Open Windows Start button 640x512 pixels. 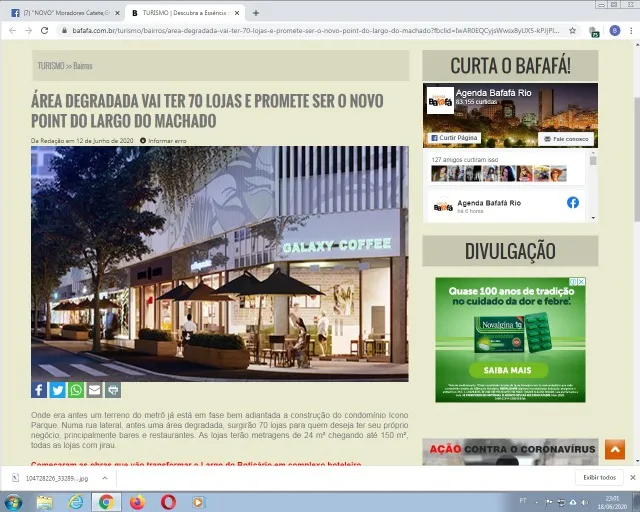13,502
